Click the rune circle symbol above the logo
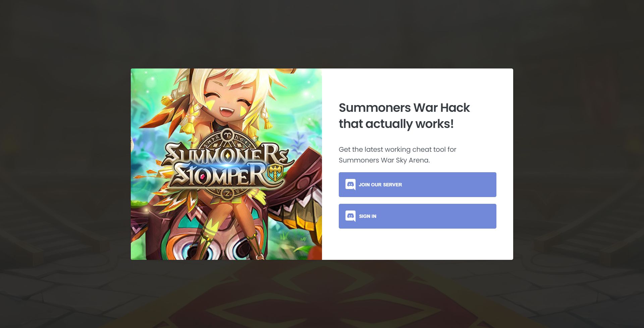 228,135
